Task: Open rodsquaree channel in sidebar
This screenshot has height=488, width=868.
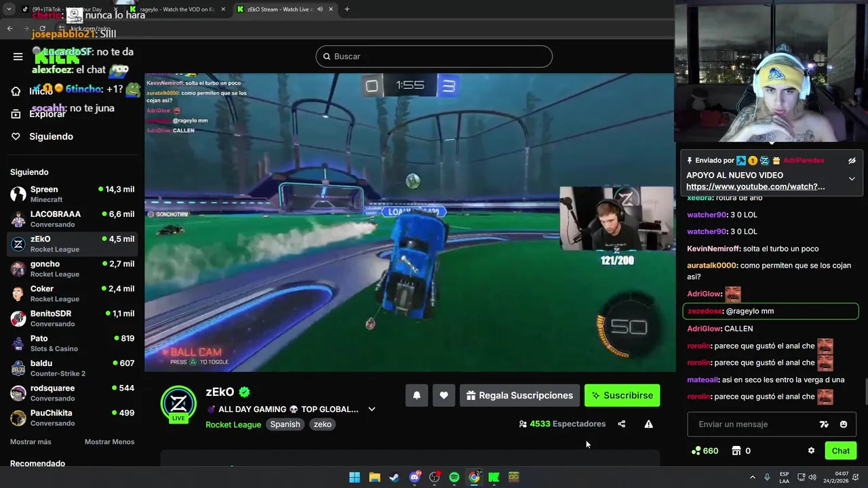Action: pyautogui.click(x=72, y=393)
